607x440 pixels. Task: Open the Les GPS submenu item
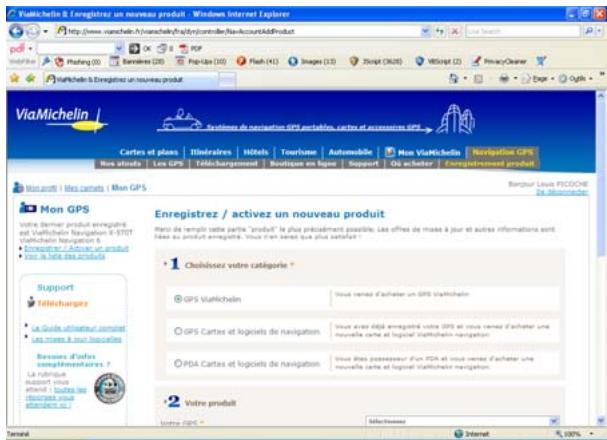[x=168, y=164]
